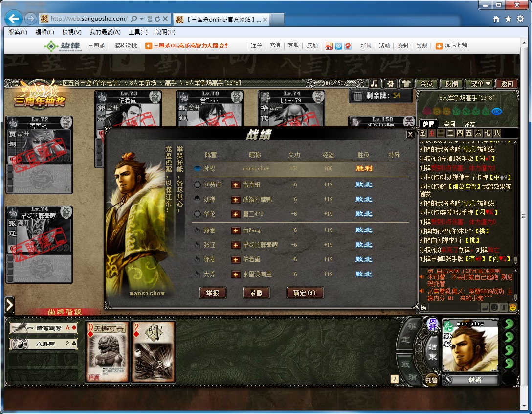Select the 主 log filter
The width and height of the screenshot is (532, 414).
point(432,133)
